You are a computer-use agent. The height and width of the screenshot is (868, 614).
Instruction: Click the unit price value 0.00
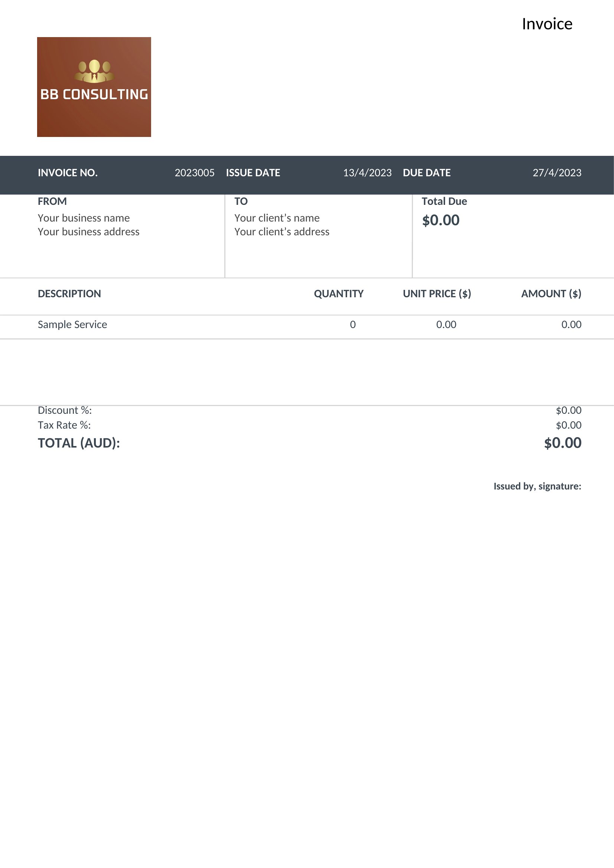[x=446, y=325]
